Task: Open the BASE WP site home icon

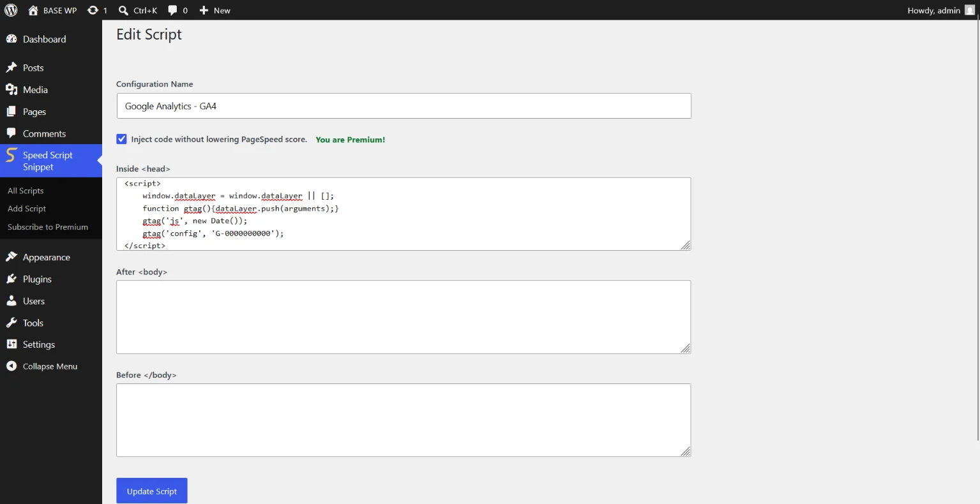Action: point(33,10)
